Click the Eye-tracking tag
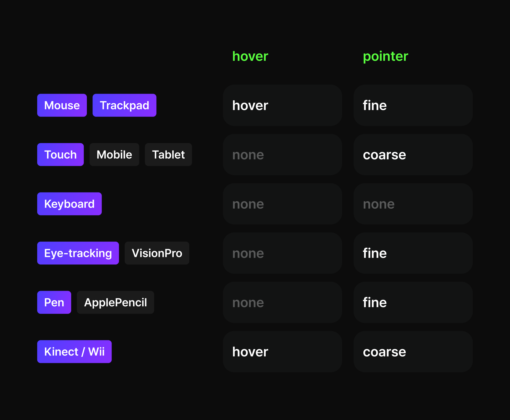 coord(78,253)
